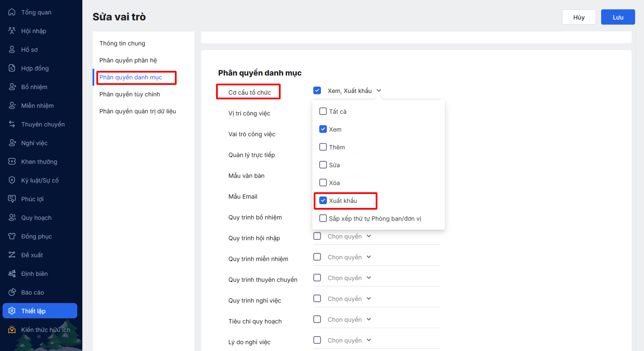Screen dimensions: 644x351
Task: Tick the Tất cả checkbox
Action: [x=323, y=112]
